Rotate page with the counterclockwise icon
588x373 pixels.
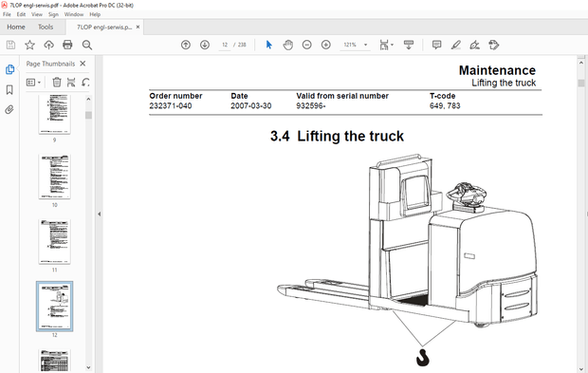coord(85,83)
